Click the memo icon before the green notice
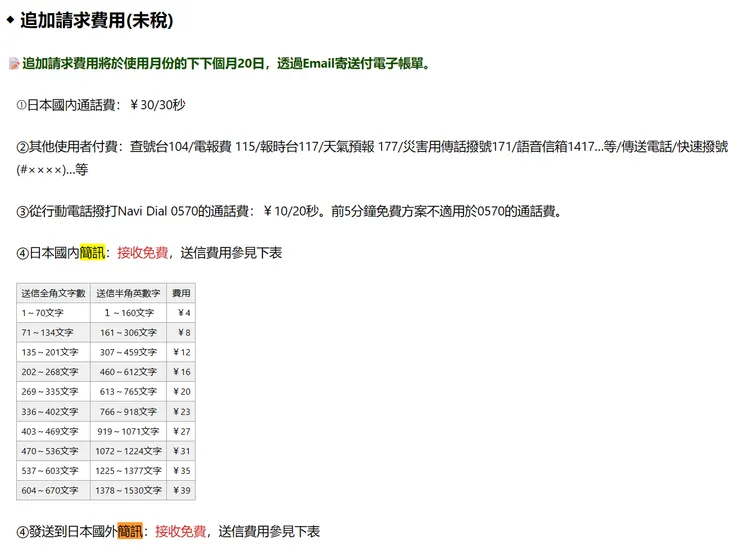740x550 pixels. [x=14, y=63]
